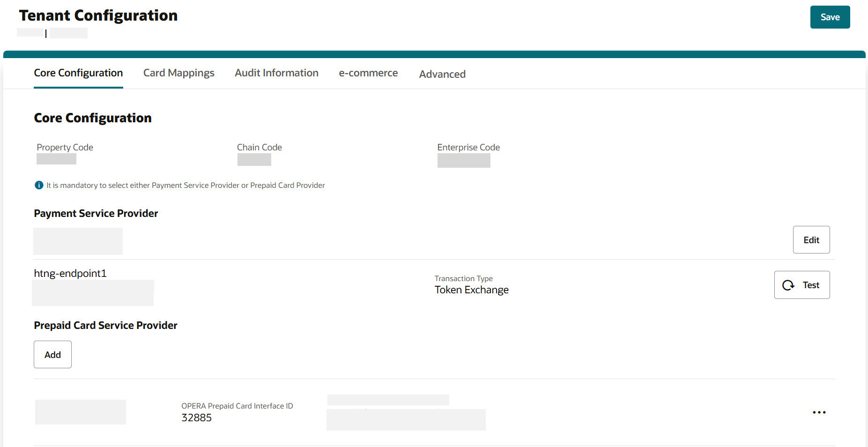Click the Payment Service Provider heading

[96, 214]
